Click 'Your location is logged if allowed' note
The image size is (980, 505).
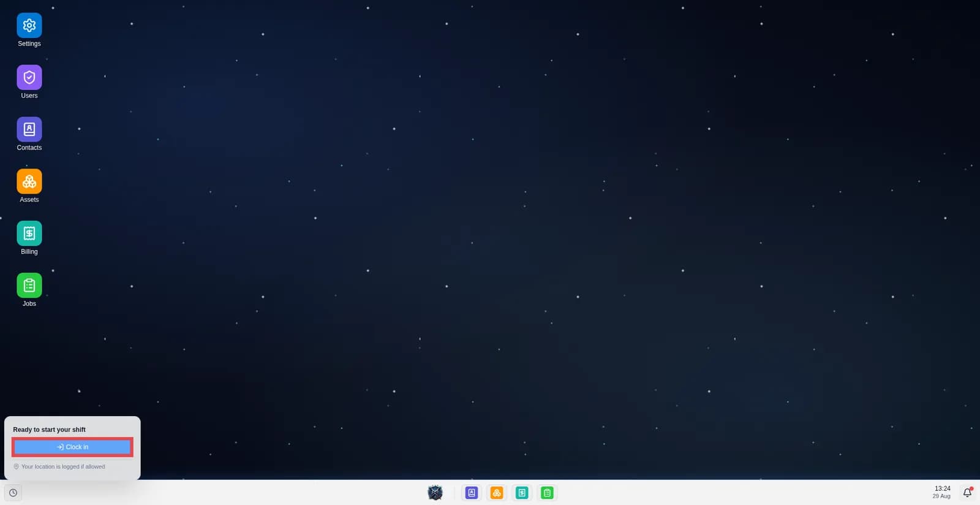(59, 466)
